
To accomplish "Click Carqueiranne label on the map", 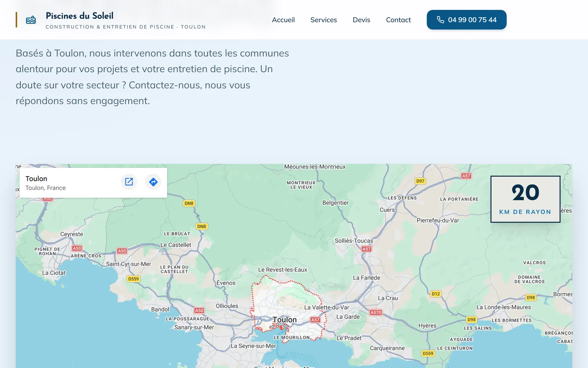I will click(x=387, y=348).
